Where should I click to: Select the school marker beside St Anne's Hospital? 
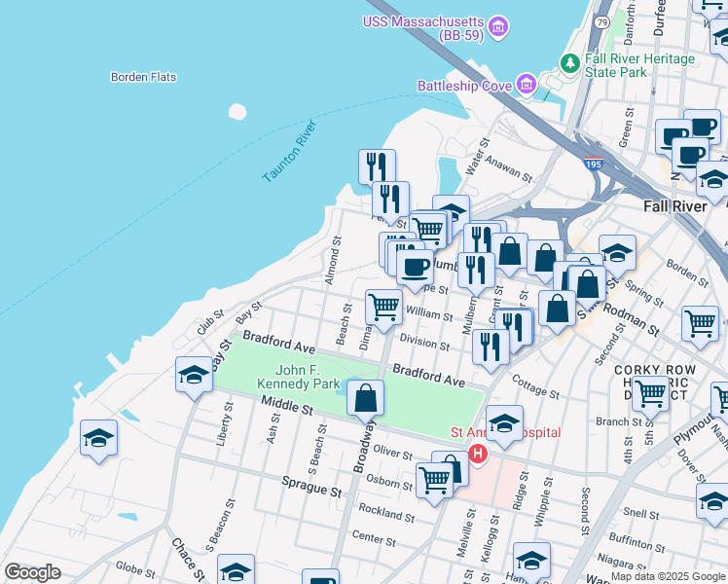(x=505, y=426)
